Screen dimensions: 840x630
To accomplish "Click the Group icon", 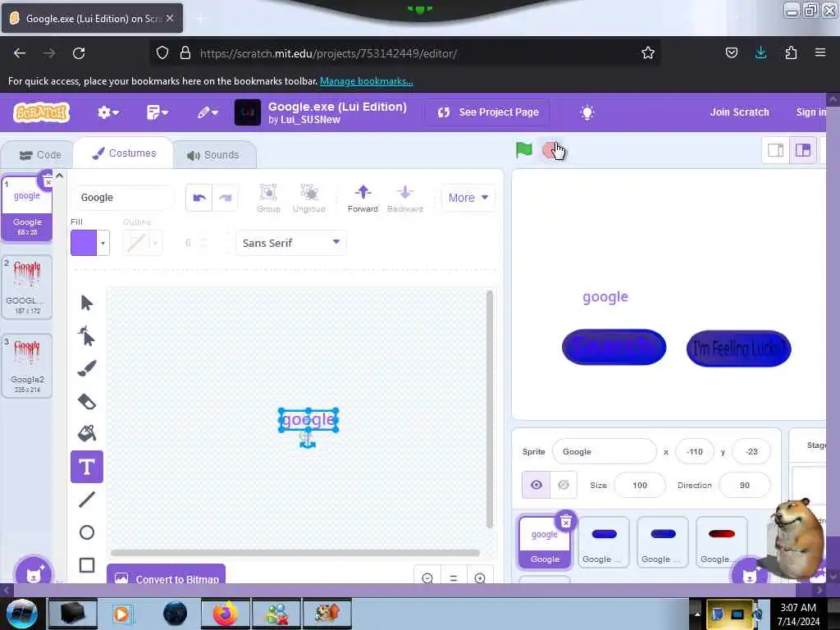I will click(x=268, y=199).
